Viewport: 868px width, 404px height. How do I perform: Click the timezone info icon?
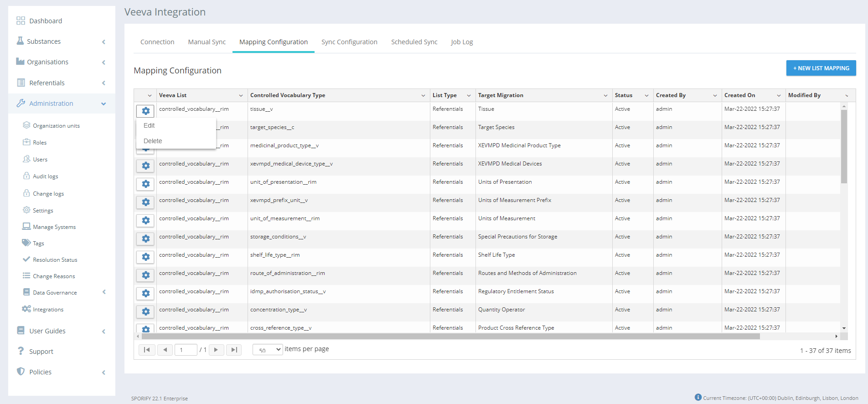698,397
